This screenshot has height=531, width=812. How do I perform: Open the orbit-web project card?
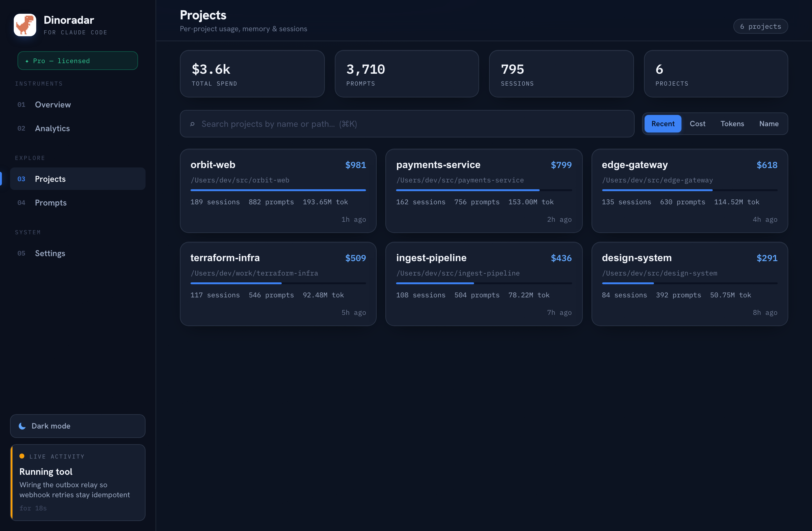click(278, 191)
